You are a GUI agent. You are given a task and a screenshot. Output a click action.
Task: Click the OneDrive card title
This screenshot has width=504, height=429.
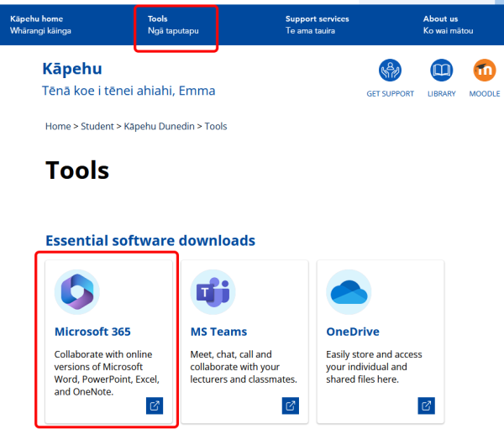coord(353,332)
